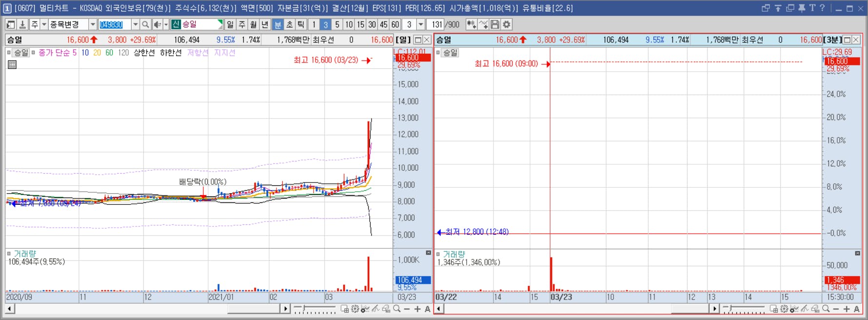This screenshot has height=320, width=868.
Task: Collapse the 3-minute chart volume panel
Action: (857, 253)
